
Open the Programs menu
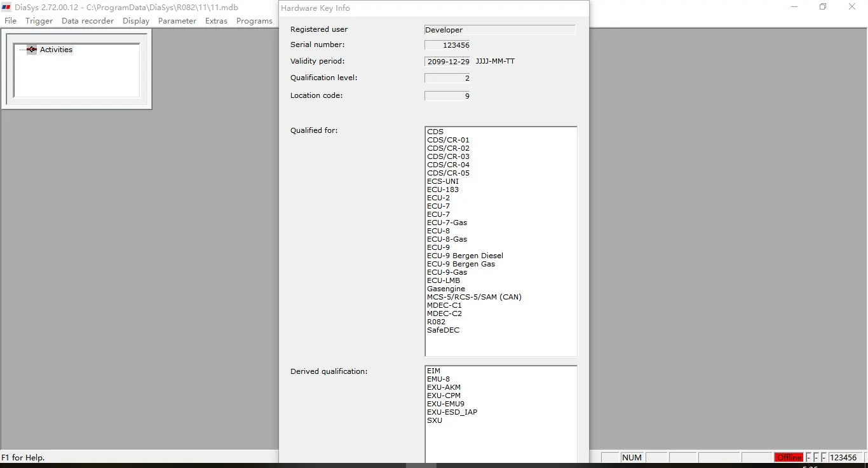(x=254, y=21)
